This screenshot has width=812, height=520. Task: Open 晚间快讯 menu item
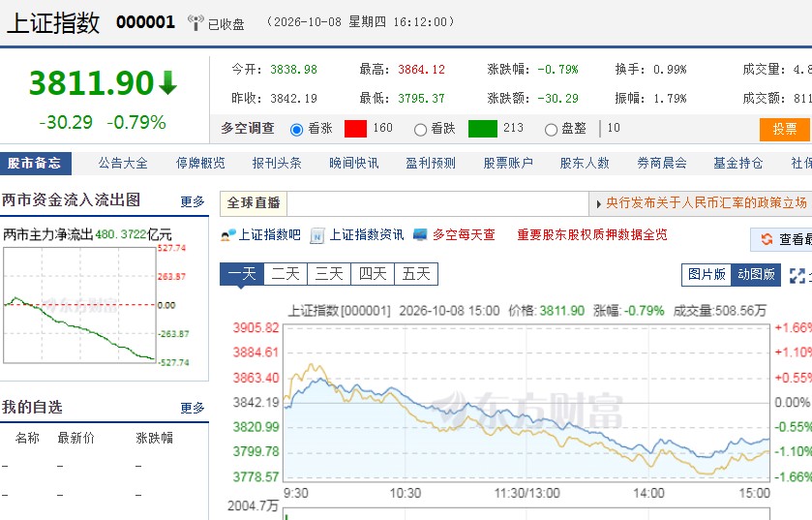coord(353,163)
